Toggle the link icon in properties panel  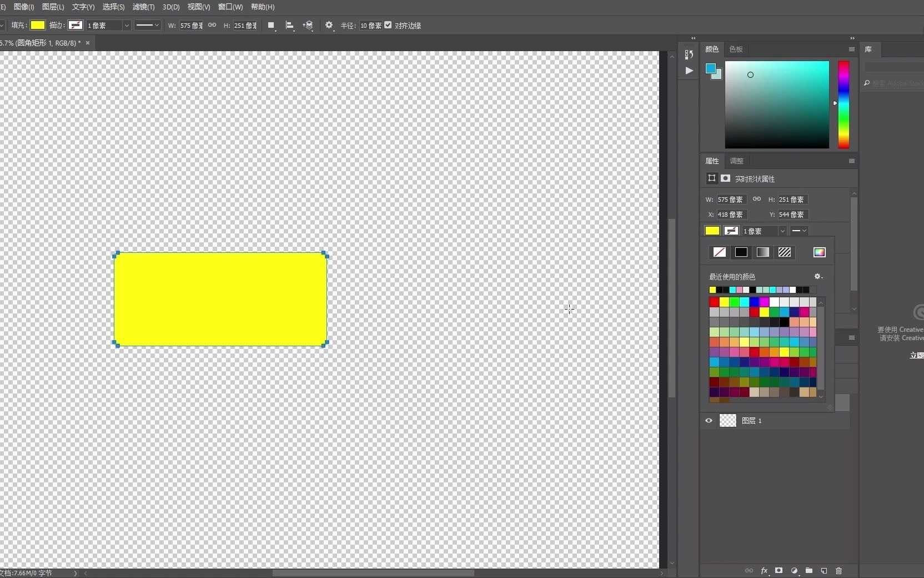[757, 199]
